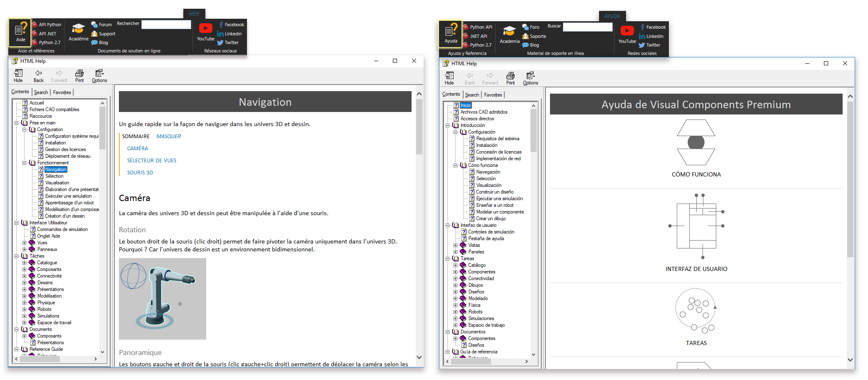Select Contents tab in left help window
The image size is (868, 380).
[20, 92]
